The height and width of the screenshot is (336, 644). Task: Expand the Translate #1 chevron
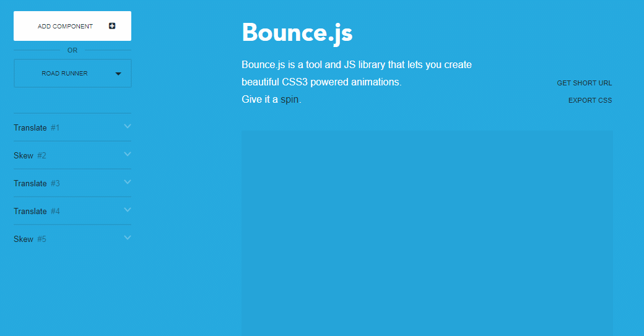click(x=128, y=126)
